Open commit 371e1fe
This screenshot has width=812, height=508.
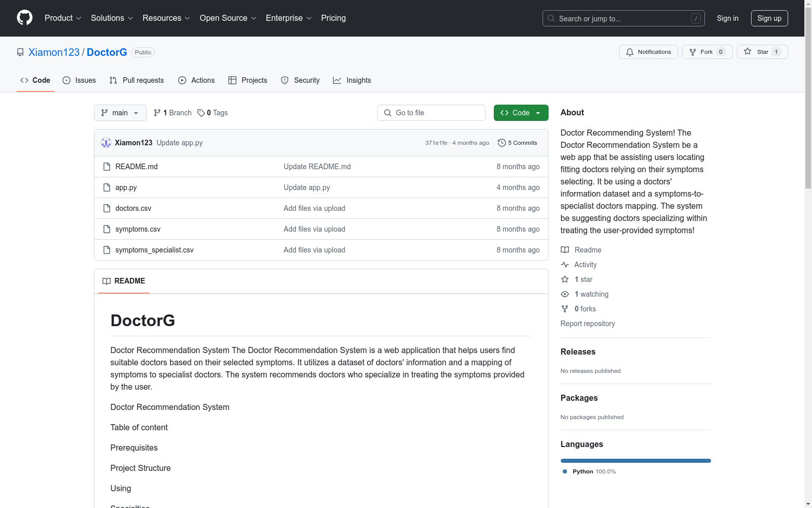click(436, 143)
